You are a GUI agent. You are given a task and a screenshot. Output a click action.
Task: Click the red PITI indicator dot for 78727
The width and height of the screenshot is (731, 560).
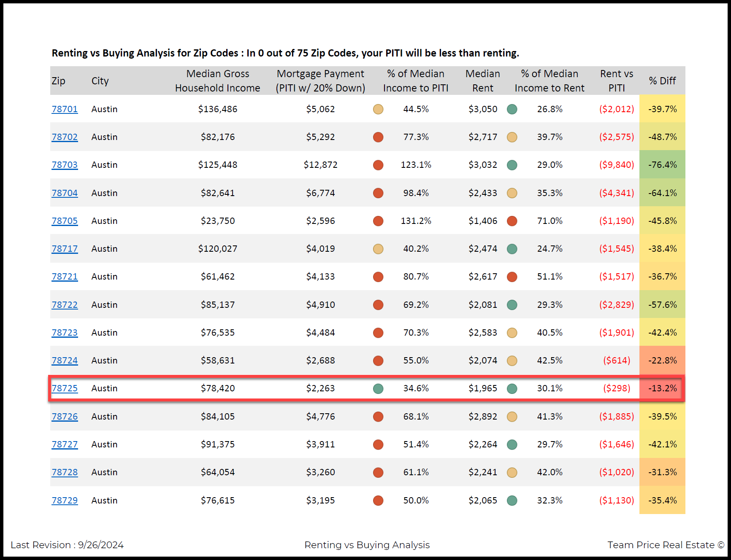(378, 444)
